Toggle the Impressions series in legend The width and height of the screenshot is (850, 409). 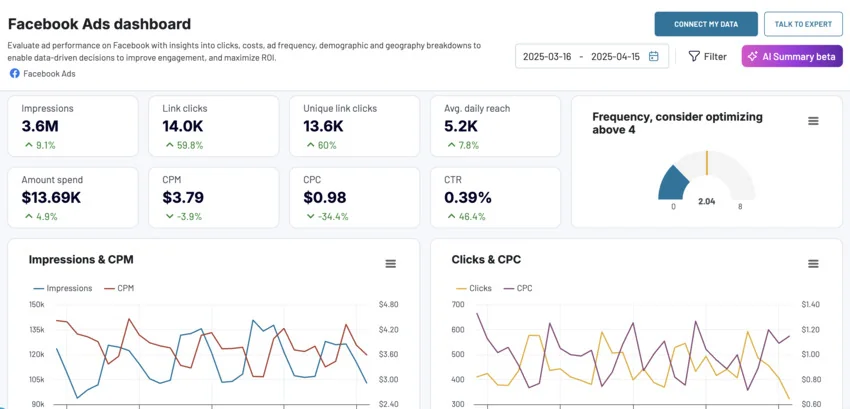[x=63, y=288]
